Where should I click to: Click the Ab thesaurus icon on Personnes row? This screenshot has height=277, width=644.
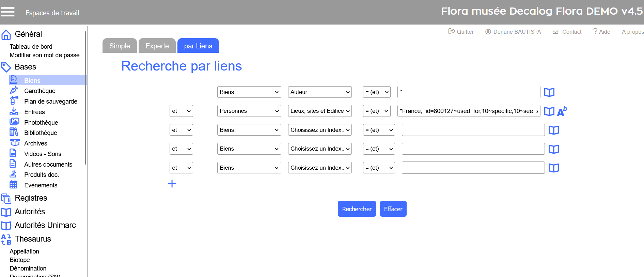[562, 111]
